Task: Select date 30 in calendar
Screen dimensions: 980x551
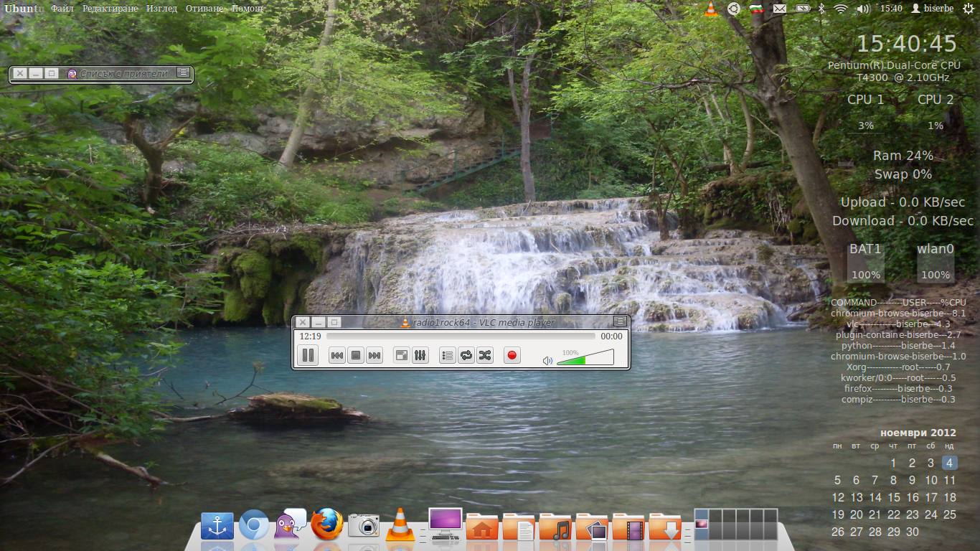Action: (913, 532)
